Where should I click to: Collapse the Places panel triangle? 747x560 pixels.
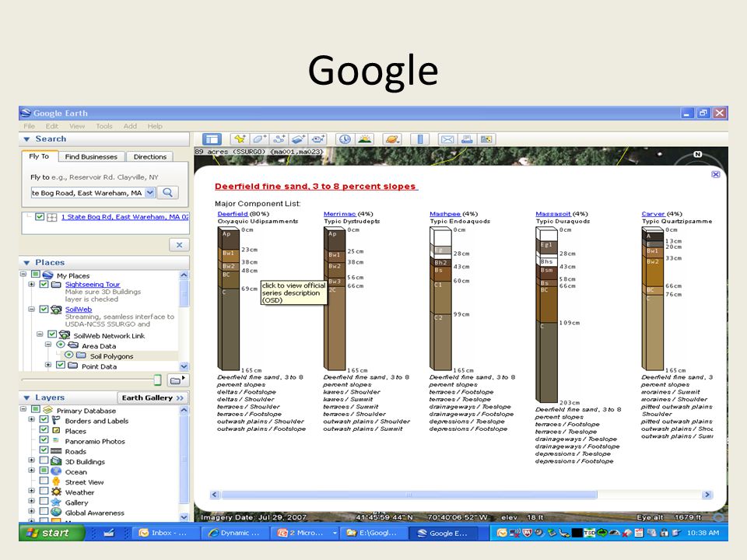pos(26,262)
